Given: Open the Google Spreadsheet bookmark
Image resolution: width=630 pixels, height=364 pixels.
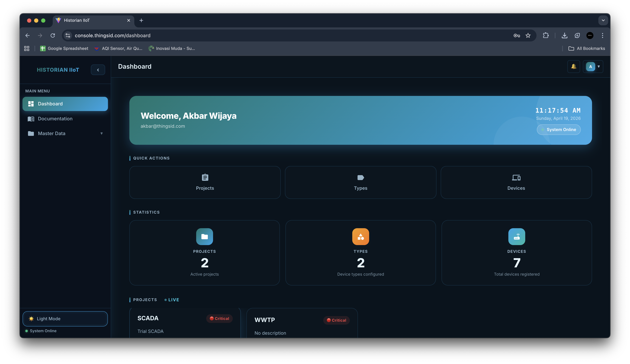Looking at the screenshot, I should 64,48.
